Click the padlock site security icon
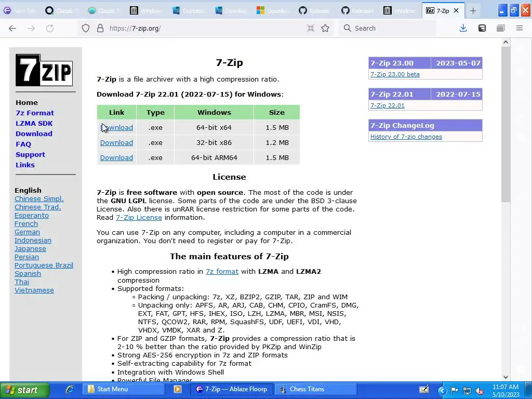 click(x=100, y=28)
